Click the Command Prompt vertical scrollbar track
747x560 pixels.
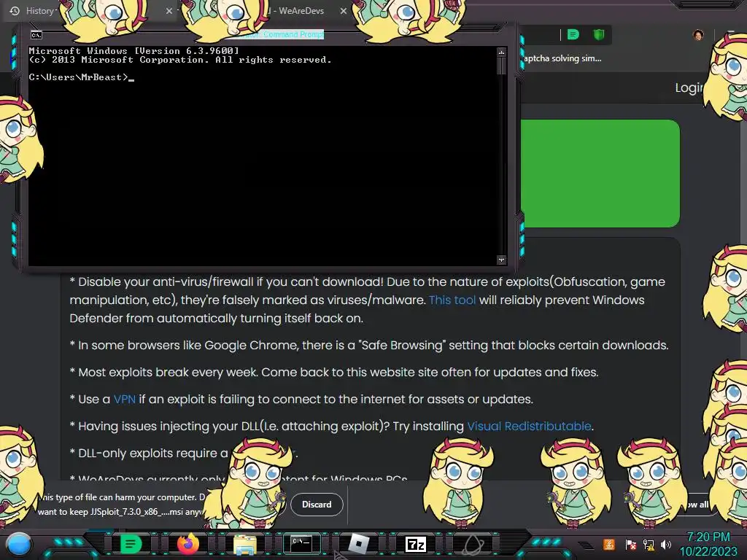pos(501,162)
